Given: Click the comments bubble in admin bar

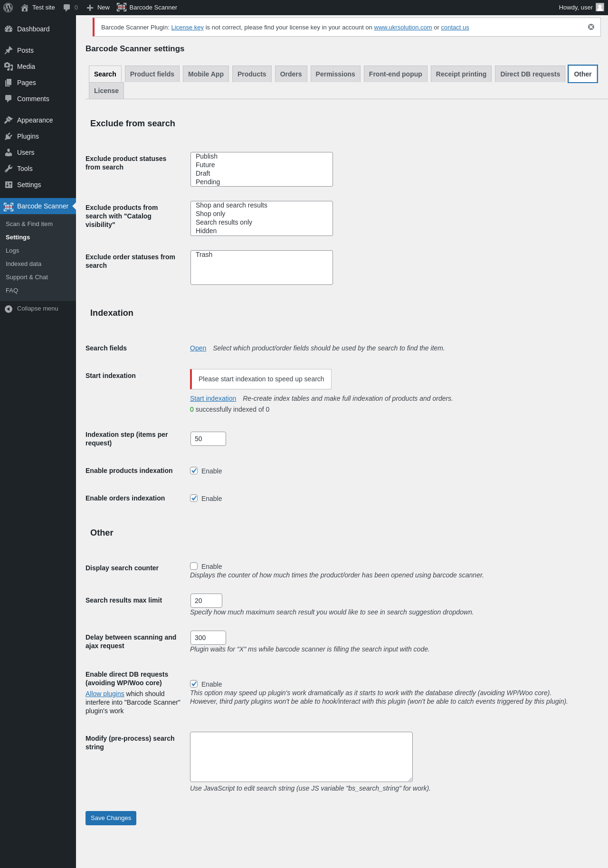Looking at the screenshot, I should point(67,8).
